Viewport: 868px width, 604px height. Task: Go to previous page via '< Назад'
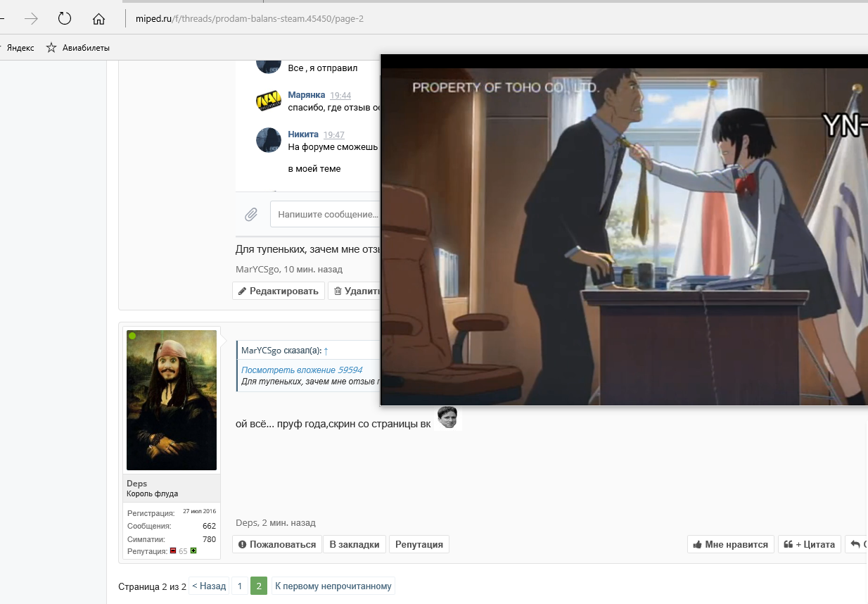pyautogui.click(x=209, y=586)
